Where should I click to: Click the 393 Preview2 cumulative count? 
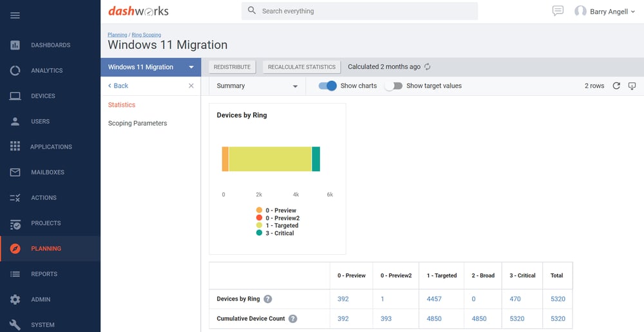point(386,319)
